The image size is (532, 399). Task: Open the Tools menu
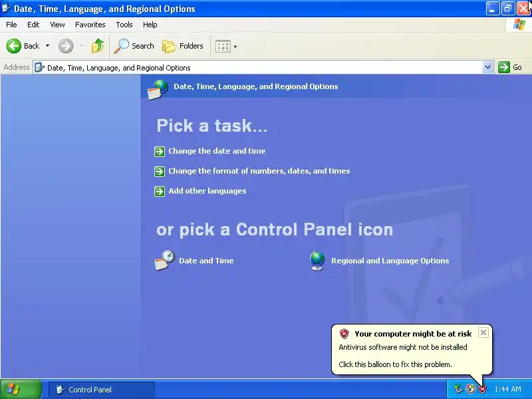pos(124,25)
